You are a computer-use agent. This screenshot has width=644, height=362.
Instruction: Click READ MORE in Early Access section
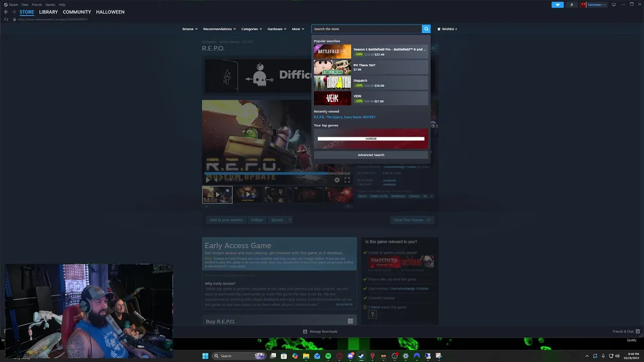(344, 304)
